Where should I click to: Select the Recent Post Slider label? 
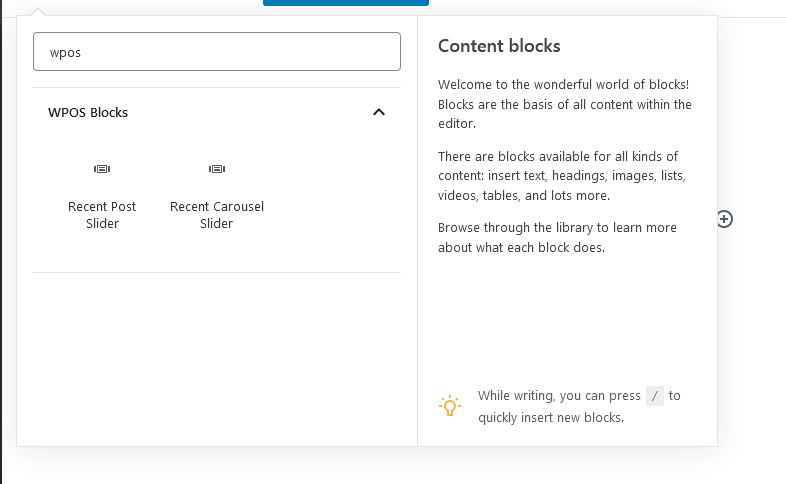(102, 215)
